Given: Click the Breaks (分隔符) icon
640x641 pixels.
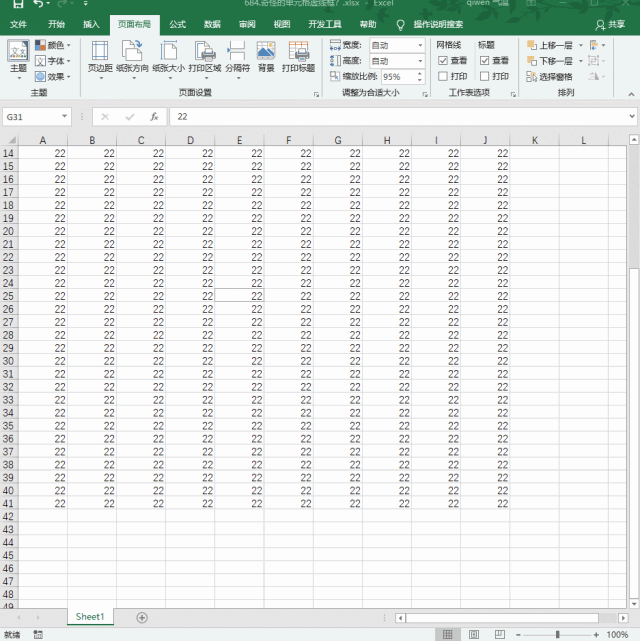Looking at the screenshot, I should pos(237,51).
